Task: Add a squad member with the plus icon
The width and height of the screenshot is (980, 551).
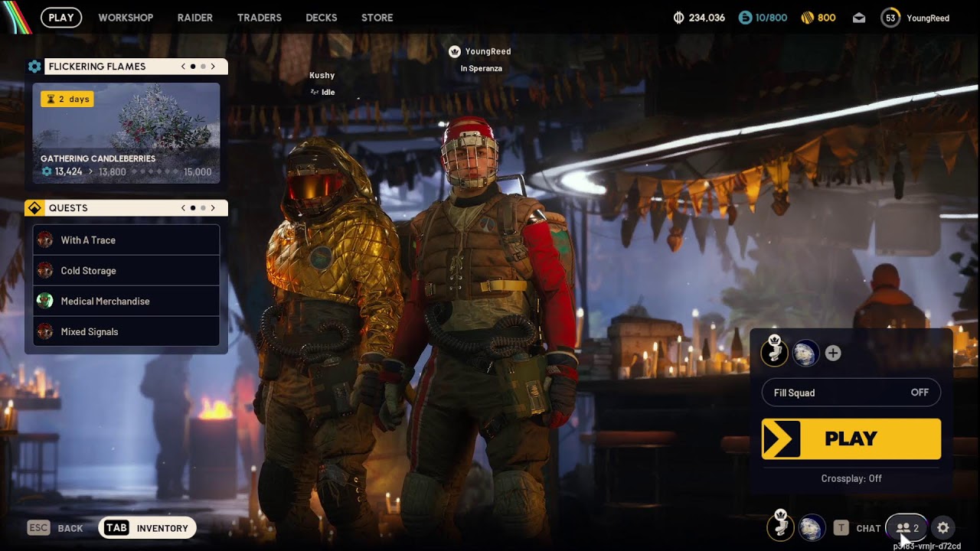Action: tap(833, 353)
